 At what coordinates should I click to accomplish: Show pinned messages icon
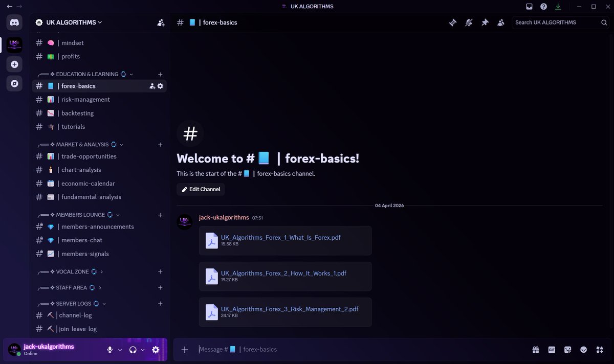pyautogui.click(x=485, y=22)
